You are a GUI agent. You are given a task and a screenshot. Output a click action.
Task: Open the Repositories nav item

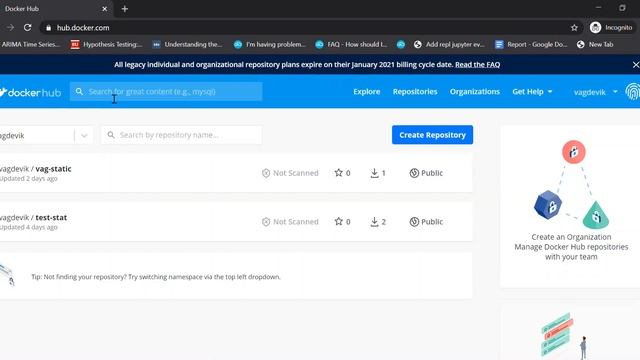click(415, 92)
